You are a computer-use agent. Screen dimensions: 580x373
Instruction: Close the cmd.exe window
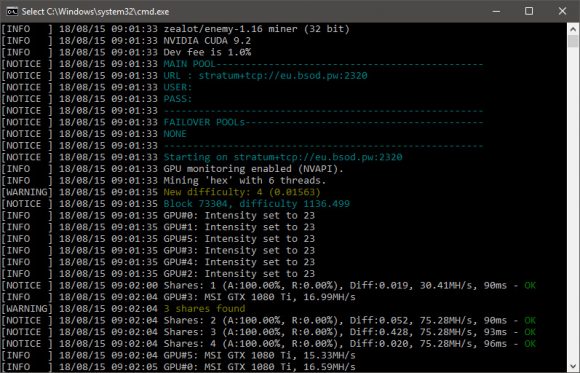(x=562, y=11)
